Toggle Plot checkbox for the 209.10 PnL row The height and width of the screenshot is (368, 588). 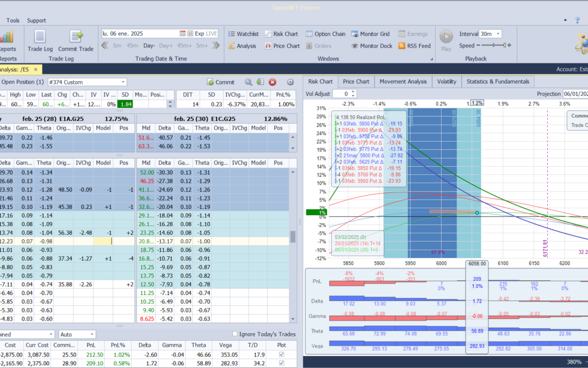click(x=281, y=363)
